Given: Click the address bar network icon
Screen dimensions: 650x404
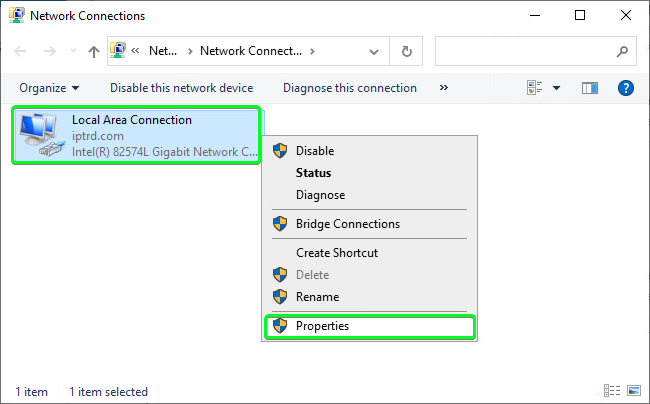Looking at the screenshot, I should (x=118, y=51).
